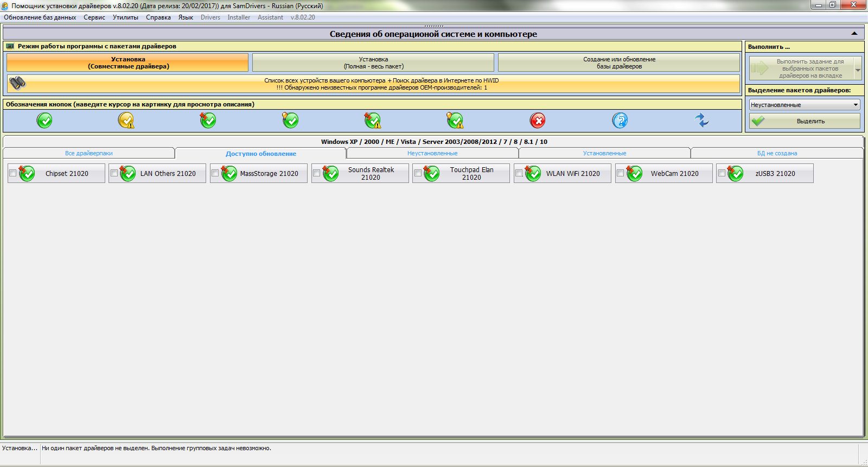The image size is (868, 467).
Task: Click the blue question mark legend icon
Action: 620,120
